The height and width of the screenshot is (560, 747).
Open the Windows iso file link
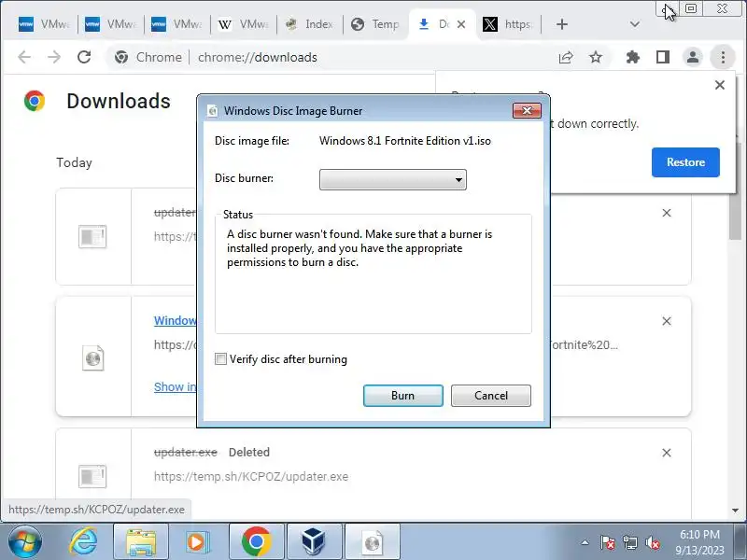pos(175,320)
